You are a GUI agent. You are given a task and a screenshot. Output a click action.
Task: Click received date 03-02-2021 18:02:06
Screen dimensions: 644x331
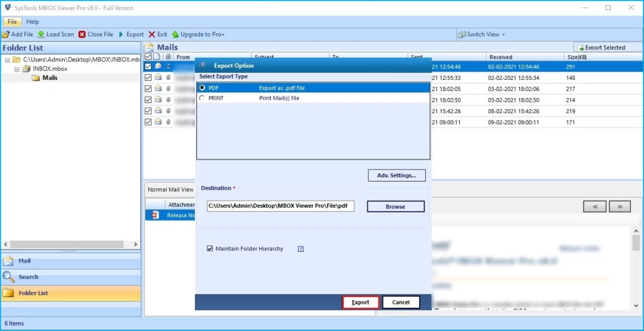coord(514,89)
